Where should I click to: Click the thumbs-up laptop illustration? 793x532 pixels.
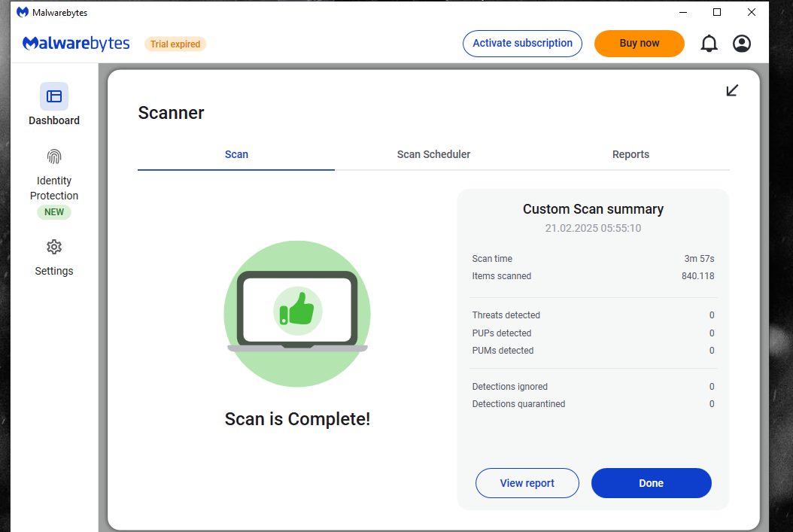[297, 314]
